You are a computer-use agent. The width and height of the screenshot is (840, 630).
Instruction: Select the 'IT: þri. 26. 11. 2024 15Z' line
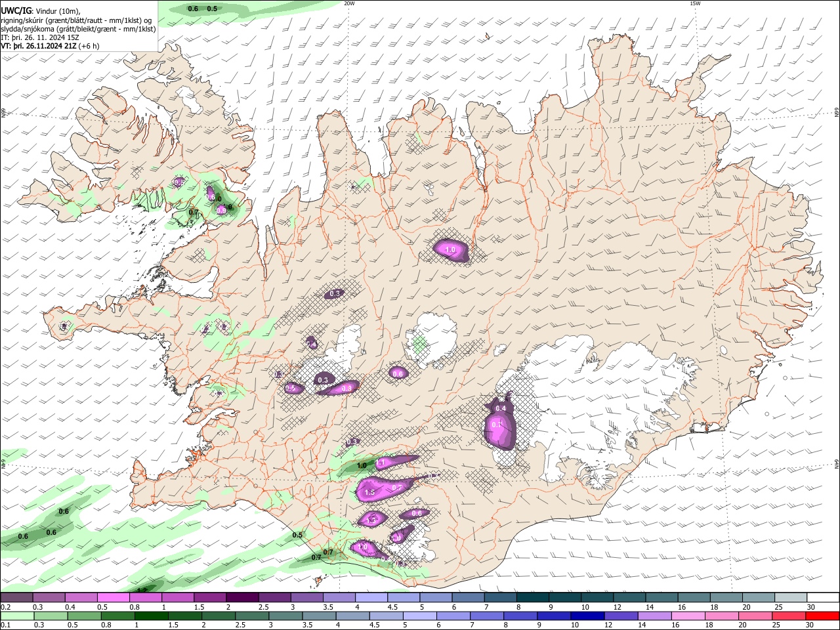click(41, 37)
